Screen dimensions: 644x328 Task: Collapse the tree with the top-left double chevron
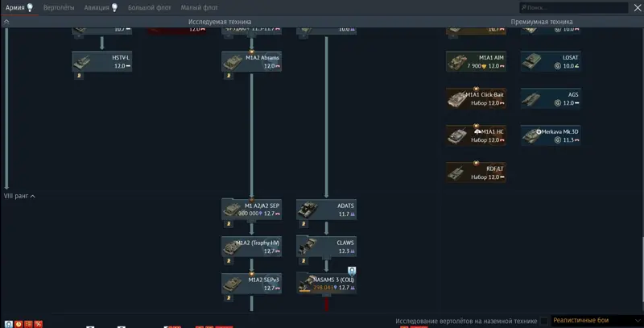pyautogui.click(x=6, y=22)
